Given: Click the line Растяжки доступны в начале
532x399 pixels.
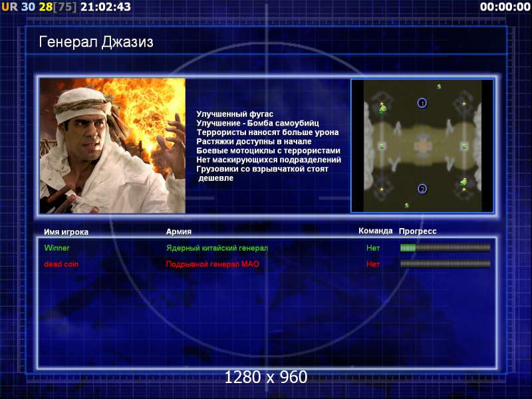Looking at the screenshot, I should tap(254, 142).
